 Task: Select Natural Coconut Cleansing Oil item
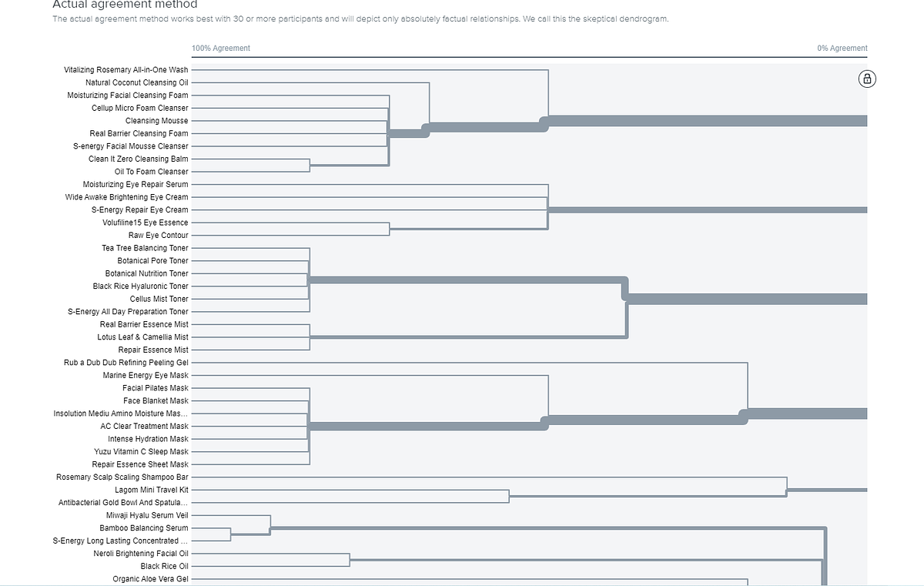click(136, 82)
